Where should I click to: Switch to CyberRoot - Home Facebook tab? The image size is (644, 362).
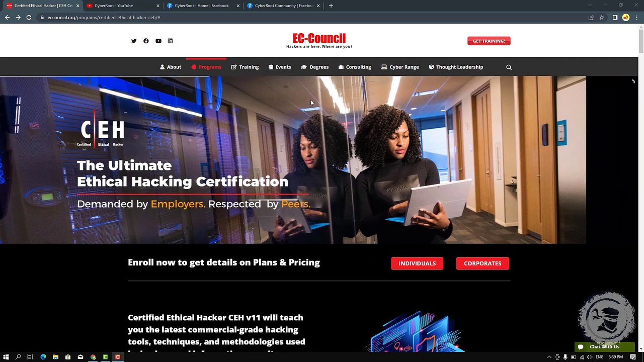[x=203, y=6]
